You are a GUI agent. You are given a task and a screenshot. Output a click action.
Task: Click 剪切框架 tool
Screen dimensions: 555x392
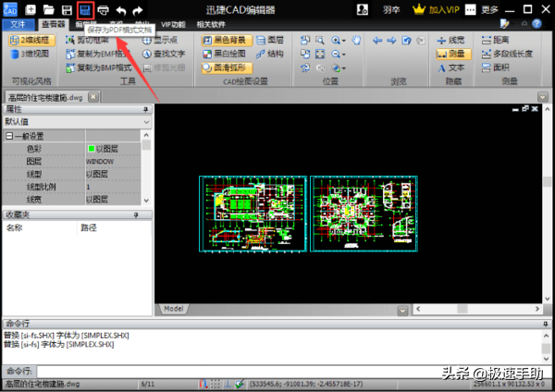point(88,40)
